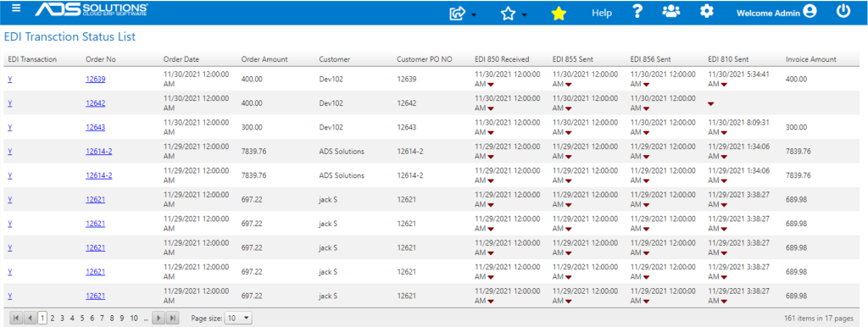Viewport: 868px width, 327px height.
Task: Go to page 5 in pager
Action: 82,319
